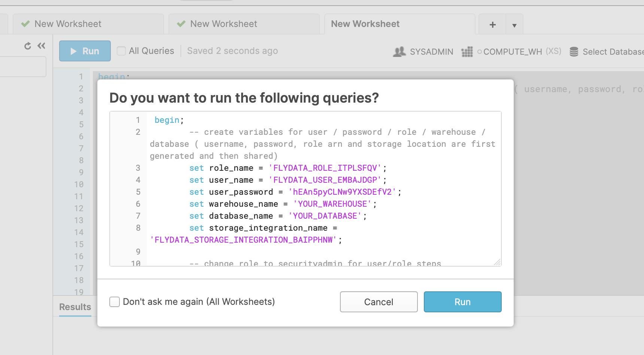
Task: Click the warehouse grid icon beside COMPUTE_WH
Action: (x=467, y=51)
